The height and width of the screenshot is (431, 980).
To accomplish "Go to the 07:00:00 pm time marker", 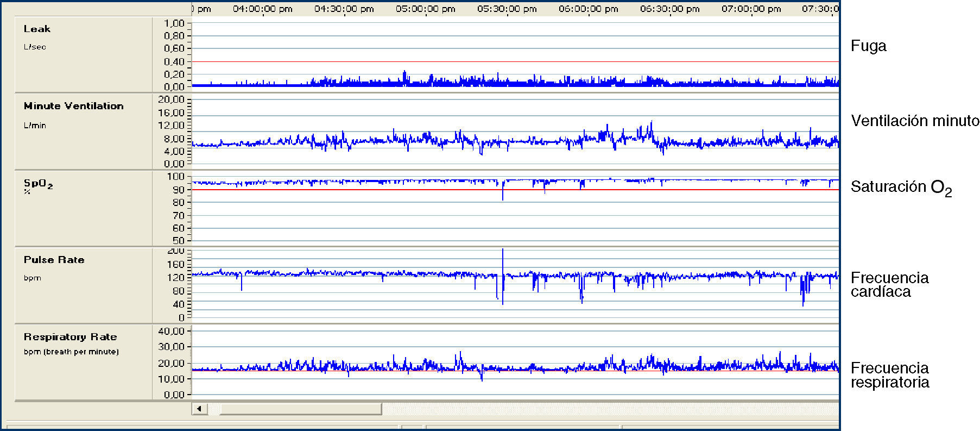I will point(751,9).
